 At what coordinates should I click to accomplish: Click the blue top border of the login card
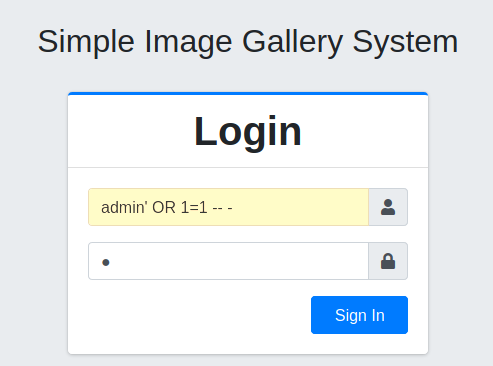[x=248, y=93]
